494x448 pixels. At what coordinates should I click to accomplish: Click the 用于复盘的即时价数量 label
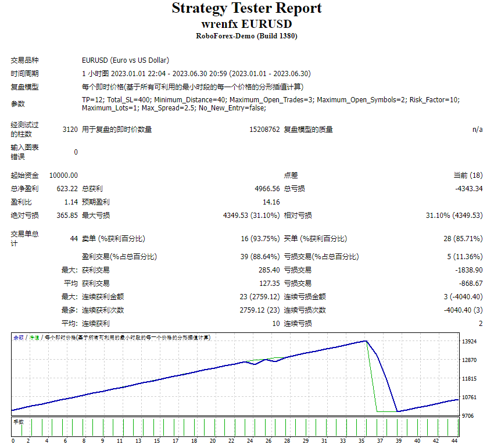tap(117, 130)
